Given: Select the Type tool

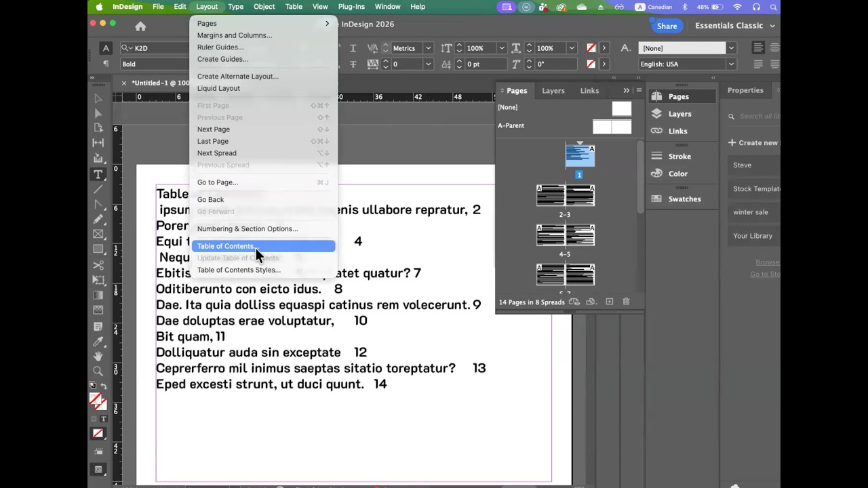Looking at the screenshot, I should pyautogui.click(x=98, y=174).
